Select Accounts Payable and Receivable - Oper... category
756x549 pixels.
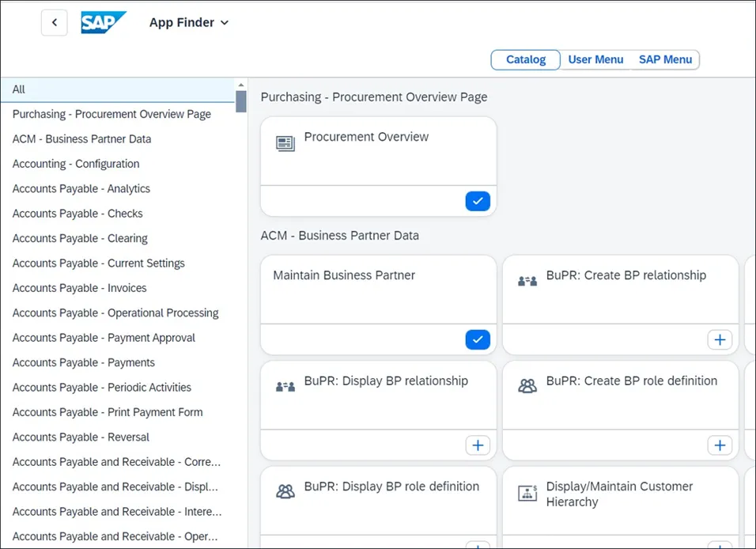tap(118, 537)
